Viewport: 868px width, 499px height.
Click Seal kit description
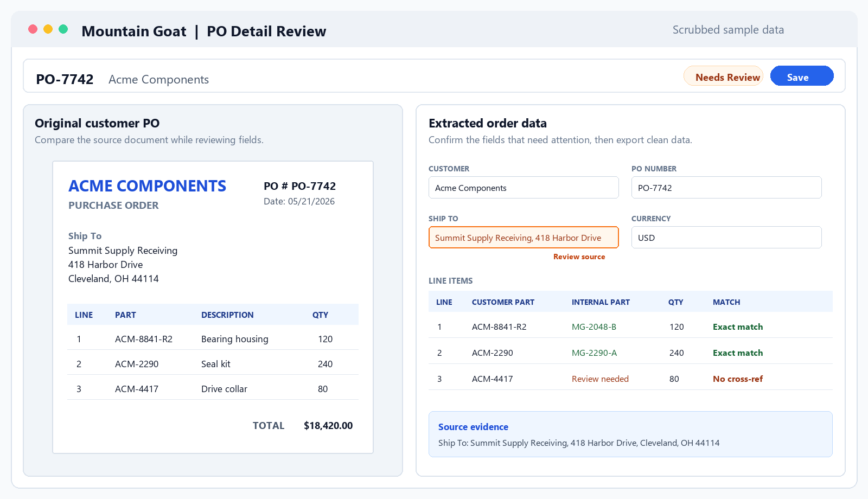pyautogui.click(x=215, y=364)
